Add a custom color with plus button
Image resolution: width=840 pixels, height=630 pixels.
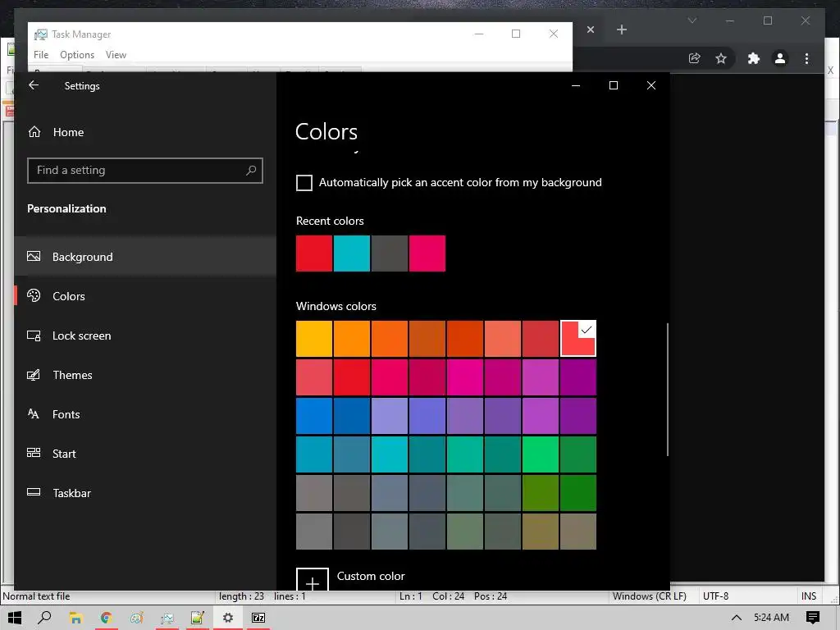pyautogui.click(x=313, y=580)
